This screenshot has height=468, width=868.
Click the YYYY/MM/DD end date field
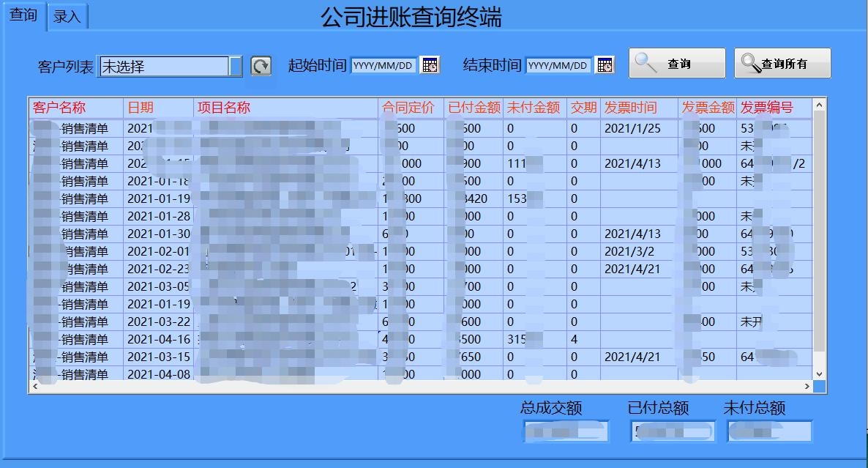(558, 64)
